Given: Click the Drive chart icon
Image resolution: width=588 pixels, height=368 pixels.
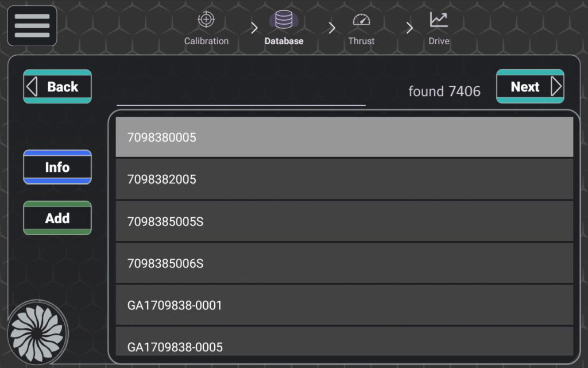Looking at the screenshot, I should pos(439,20).
